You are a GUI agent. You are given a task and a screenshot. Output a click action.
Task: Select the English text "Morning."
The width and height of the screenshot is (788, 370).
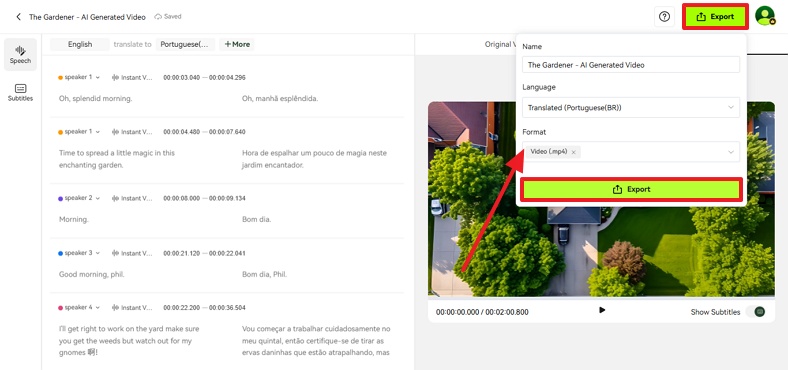[x=73, y=219]
